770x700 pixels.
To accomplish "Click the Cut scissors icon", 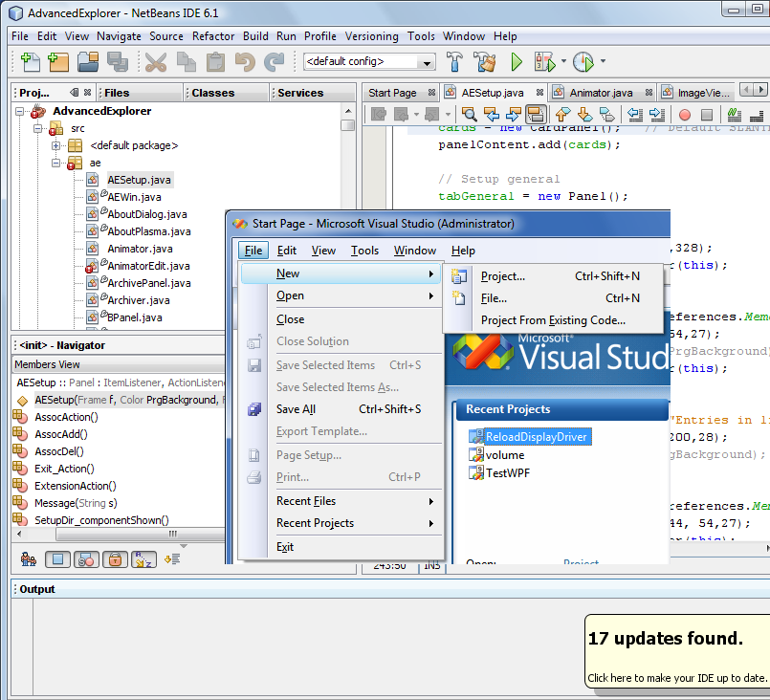I will click(156, 62).
